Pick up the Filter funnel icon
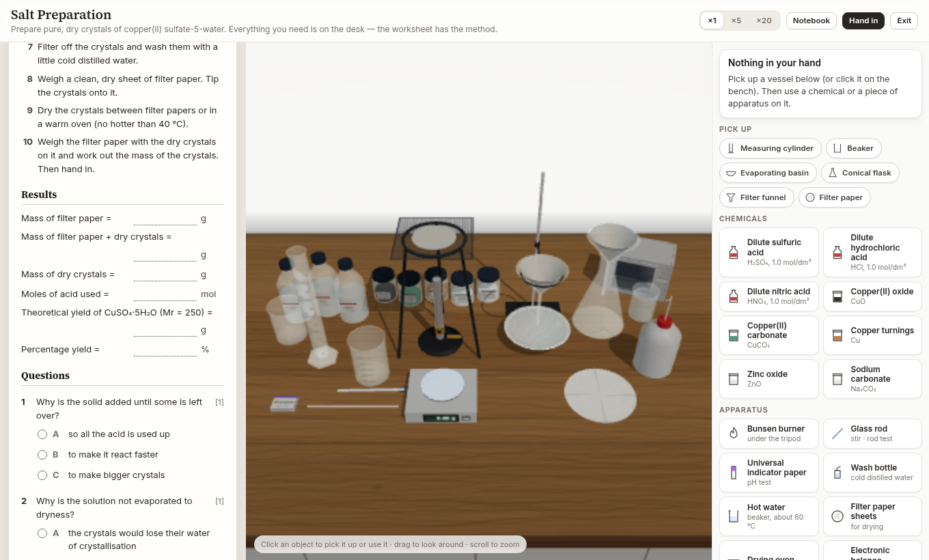Image resolution: width=929 pixels, height=560 pixels. click(x=731, y=197)
